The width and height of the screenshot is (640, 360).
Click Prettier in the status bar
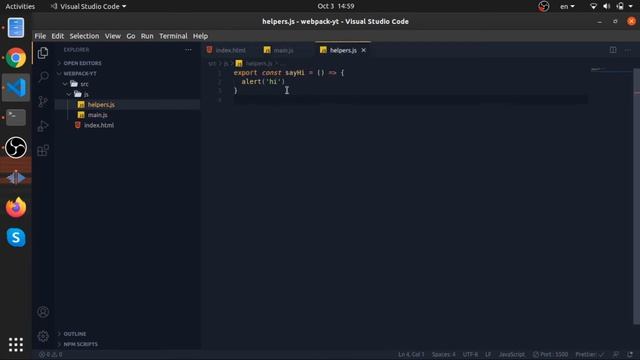point(590,354)
